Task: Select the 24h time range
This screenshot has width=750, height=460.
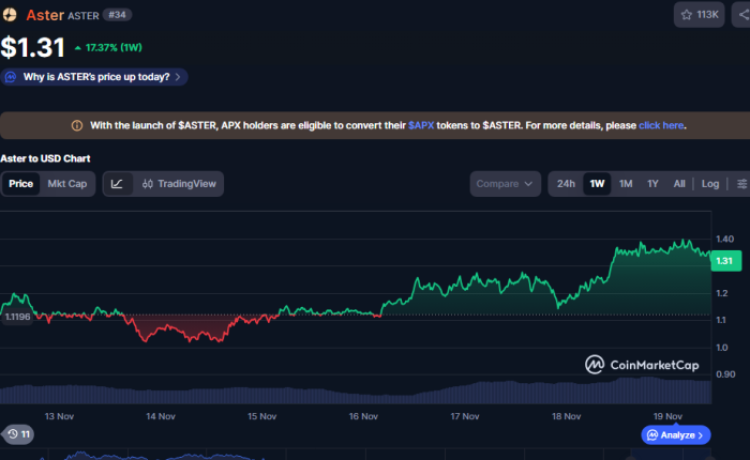Action: point(566,184)
